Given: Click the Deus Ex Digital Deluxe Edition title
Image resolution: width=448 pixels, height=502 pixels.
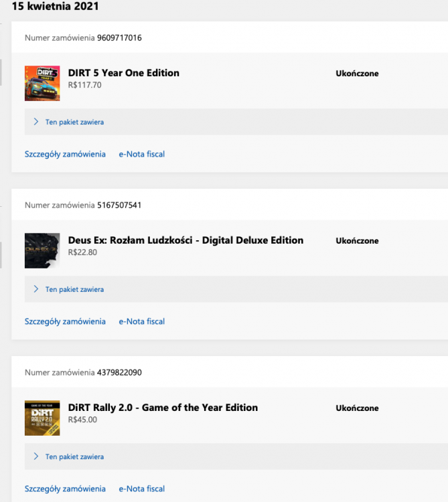Looking at the screenshot, I should click(185, 240).
